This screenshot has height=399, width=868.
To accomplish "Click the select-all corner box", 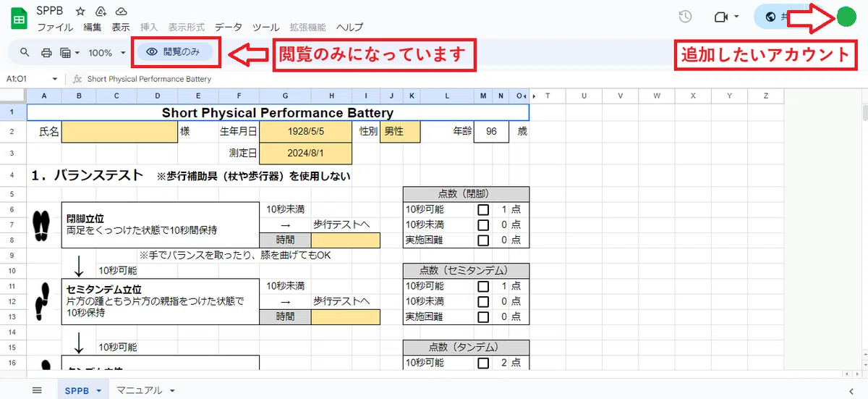I will click(x=13, y=96).
